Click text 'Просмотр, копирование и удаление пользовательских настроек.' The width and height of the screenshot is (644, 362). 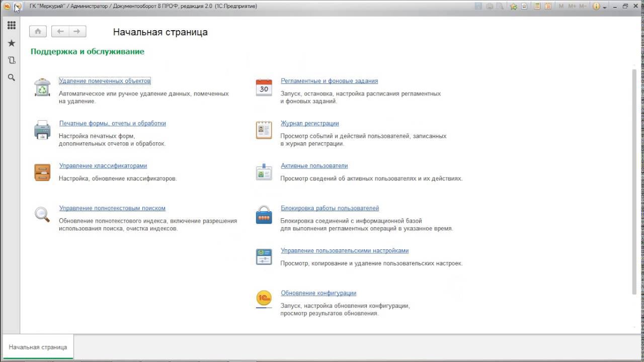371,263
